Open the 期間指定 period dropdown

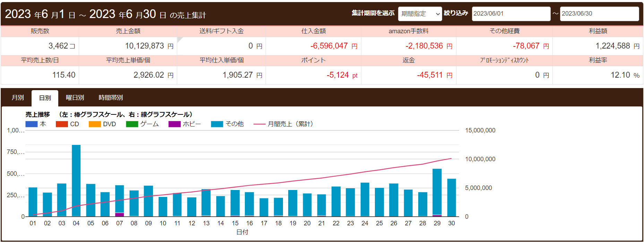420,14
